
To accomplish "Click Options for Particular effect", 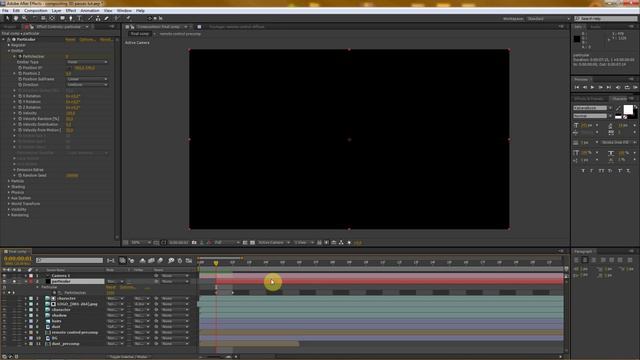I will point(87,40).
